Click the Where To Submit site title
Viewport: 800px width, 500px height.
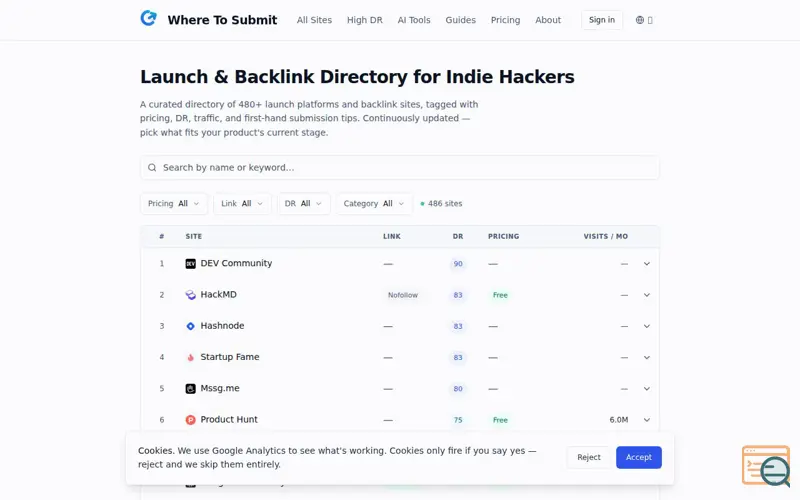point(222,20)
